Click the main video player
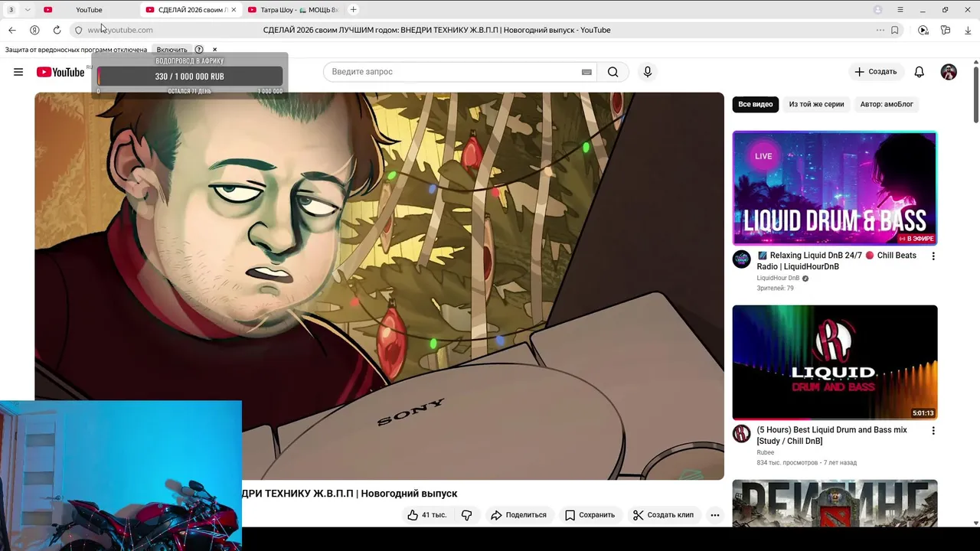 tap(379, 286)
